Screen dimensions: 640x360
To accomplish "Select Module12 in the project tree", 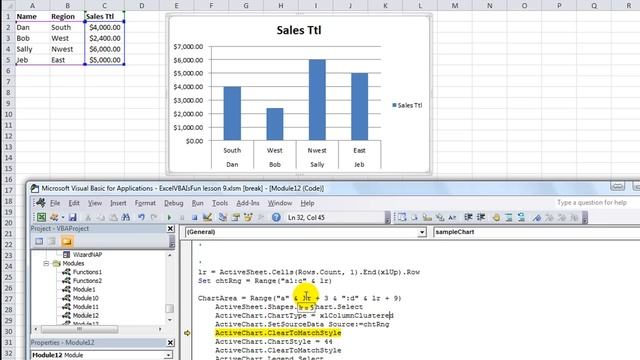I will (x=85, y=316).
